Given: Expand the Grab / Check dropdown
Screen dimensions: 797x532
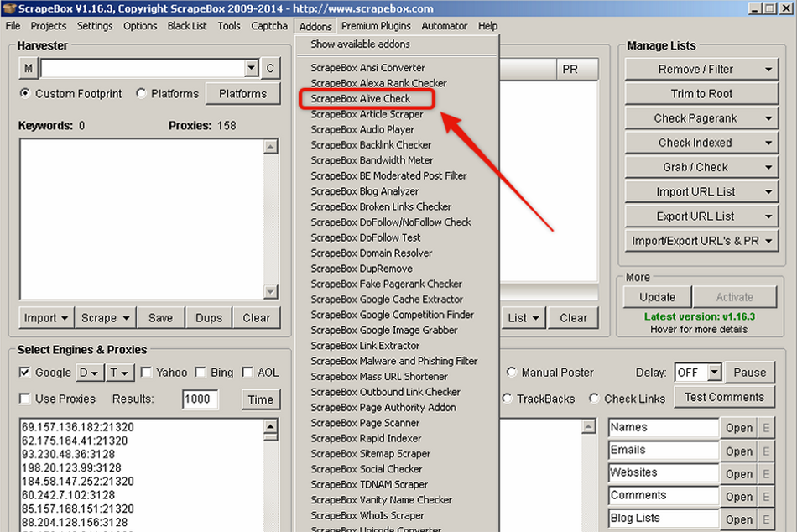Looking at the screenshot, I should pyautogui.click(x=768, y=167).
